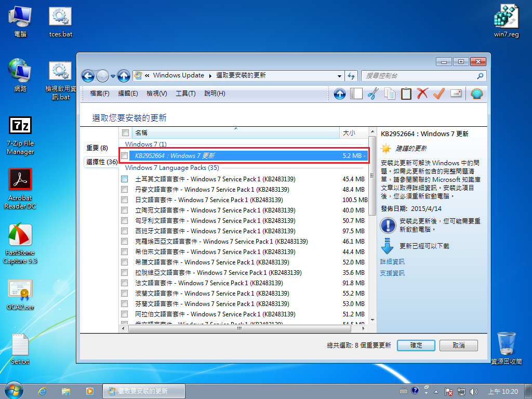Open the 電腦 desktop icon

click(20, 20)
